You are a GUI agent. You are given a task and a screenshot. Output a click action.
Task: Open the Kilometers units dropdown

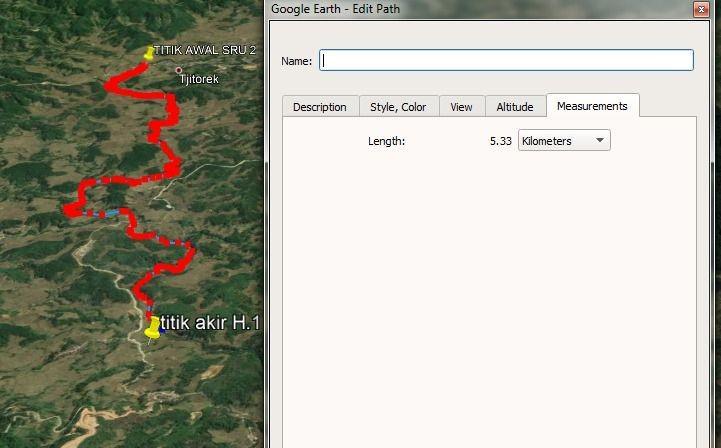pyautogui.click(x=564, y=140)
